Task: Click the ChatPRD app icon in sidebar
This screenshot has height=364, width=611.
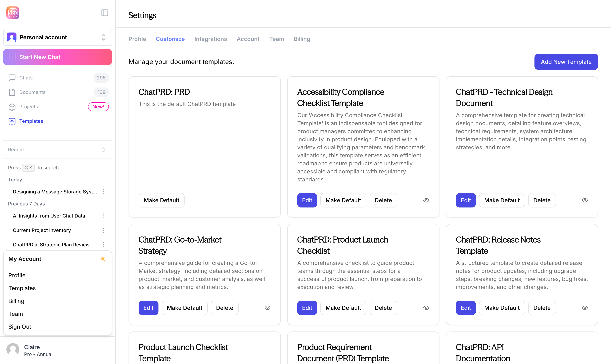Action: (13, 13)
